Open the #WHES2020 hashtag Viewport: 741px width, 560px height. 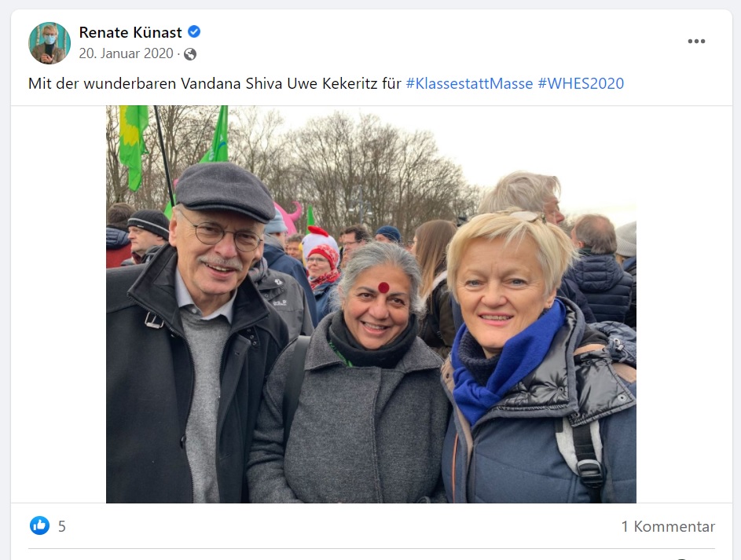[x=581, y=83]
